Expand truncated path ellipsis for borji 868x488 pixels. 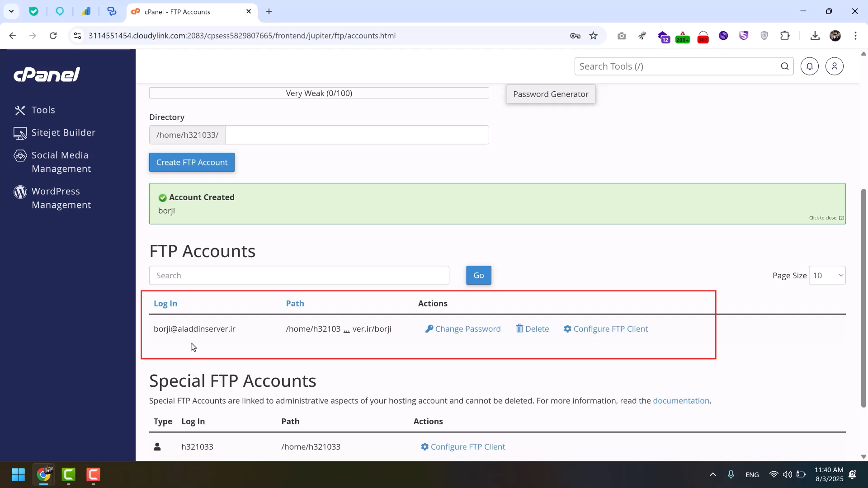tap(346, 330)
